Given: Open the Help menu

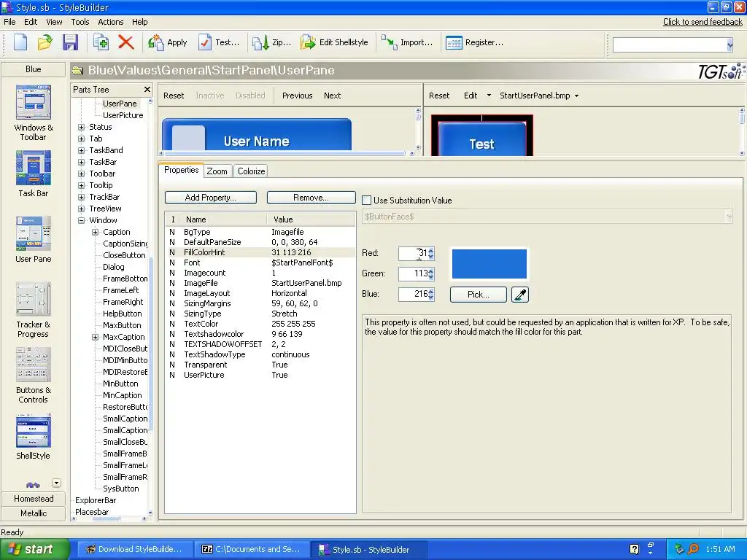Looking at the screenshot, I should point(139,22).
